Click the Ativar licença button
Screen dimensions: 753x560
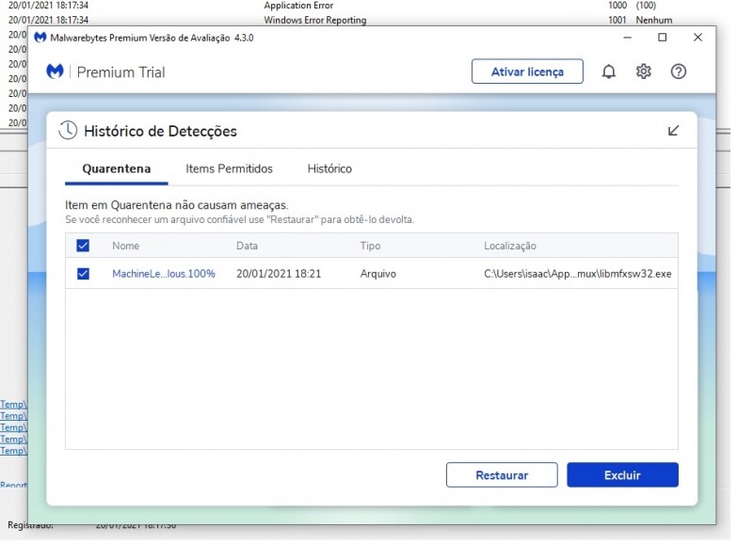click(x=527, y=72)
